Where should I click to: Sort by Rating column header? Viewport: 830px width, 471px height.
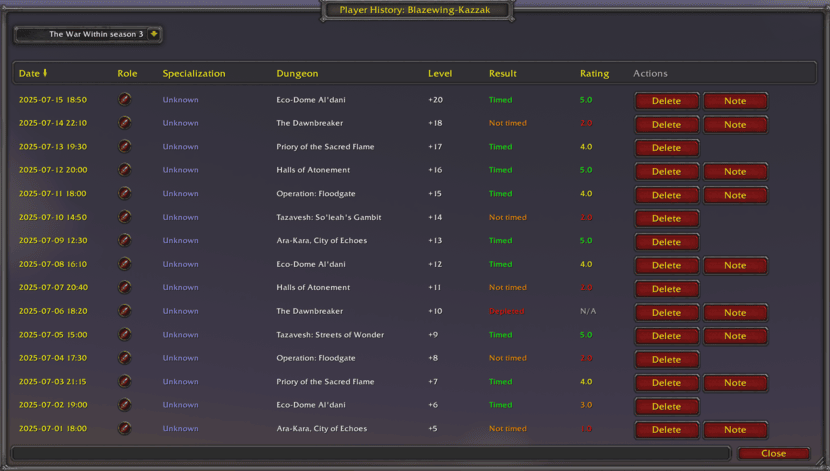[594, 74]
